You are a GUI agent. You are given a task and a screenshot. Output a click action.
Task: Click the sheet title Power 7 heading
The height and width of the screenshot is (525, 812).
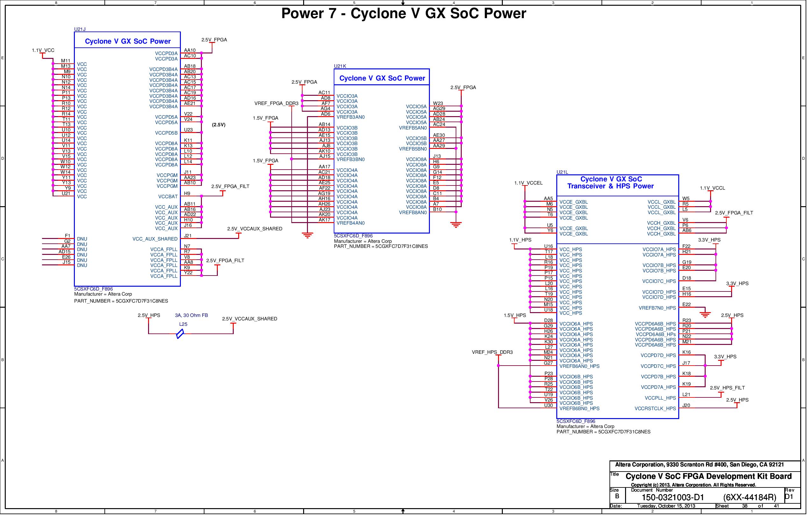[404, 14]
